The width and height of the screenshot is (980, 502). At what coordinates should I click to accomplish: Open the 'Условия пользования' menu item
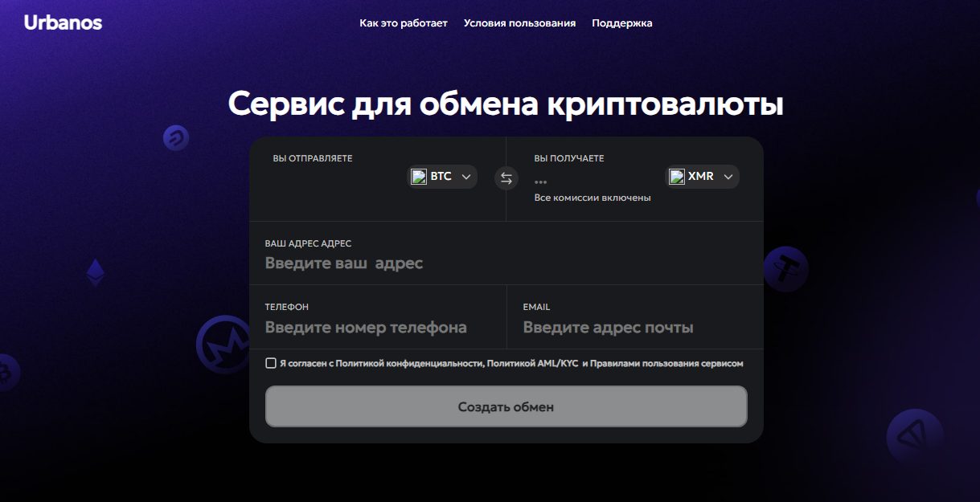click(x=519, y=23)
